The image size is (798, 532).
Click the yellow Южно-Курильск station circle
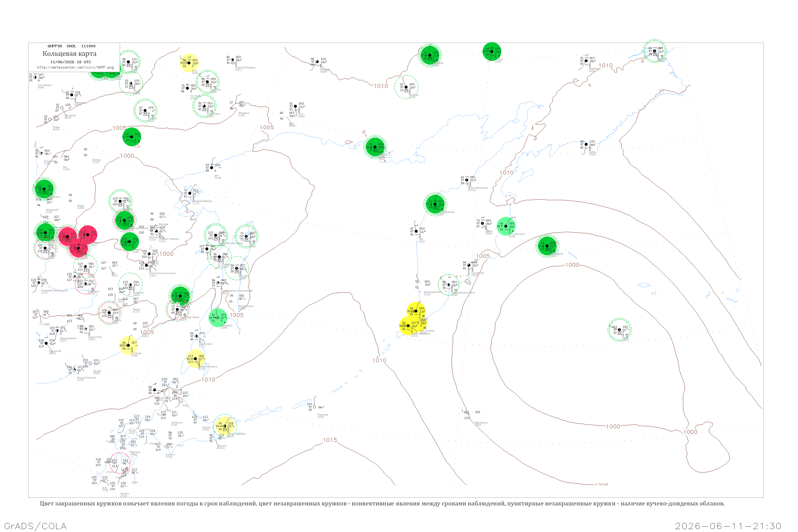point(225,426)
